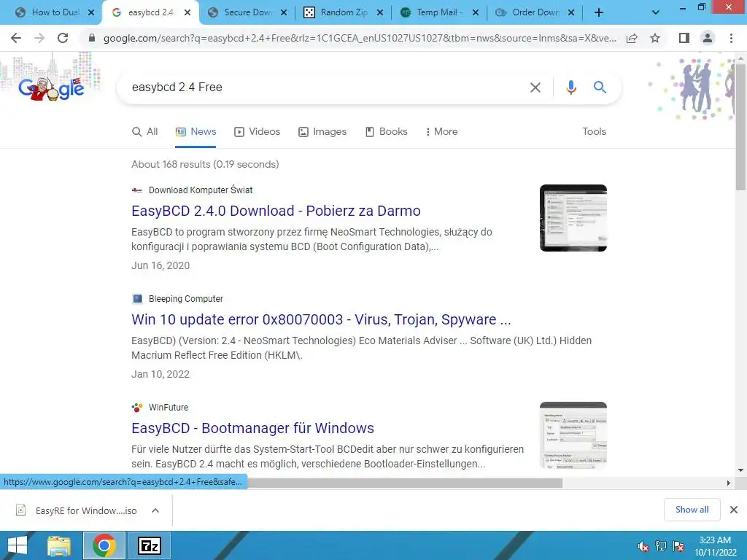Screen dimensions: 747x560
Task: Open the Windows Start menu
Action: [x=18, y=545]
